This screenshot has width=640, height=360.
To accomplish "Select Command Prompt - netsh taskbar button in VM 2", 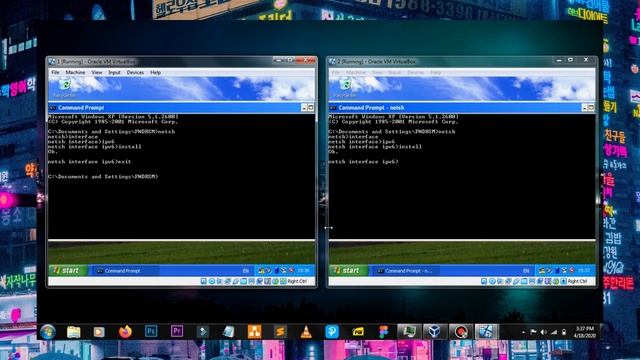I will click(x=407, y=271).
